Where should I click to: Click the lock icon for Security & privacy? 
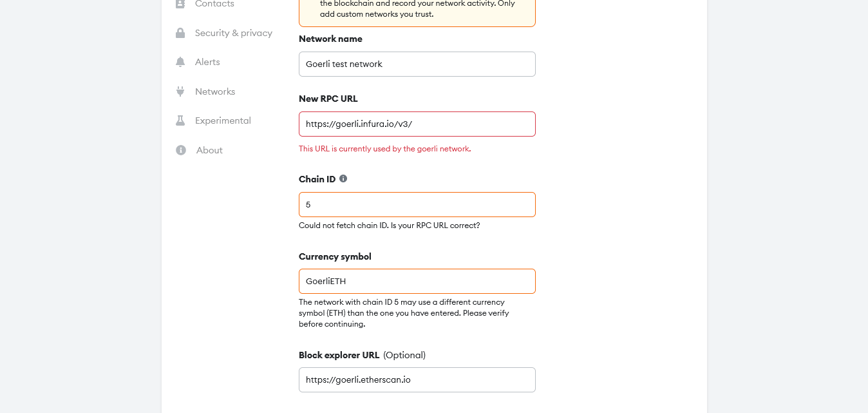pyautogui.click(x=180, y=33)
